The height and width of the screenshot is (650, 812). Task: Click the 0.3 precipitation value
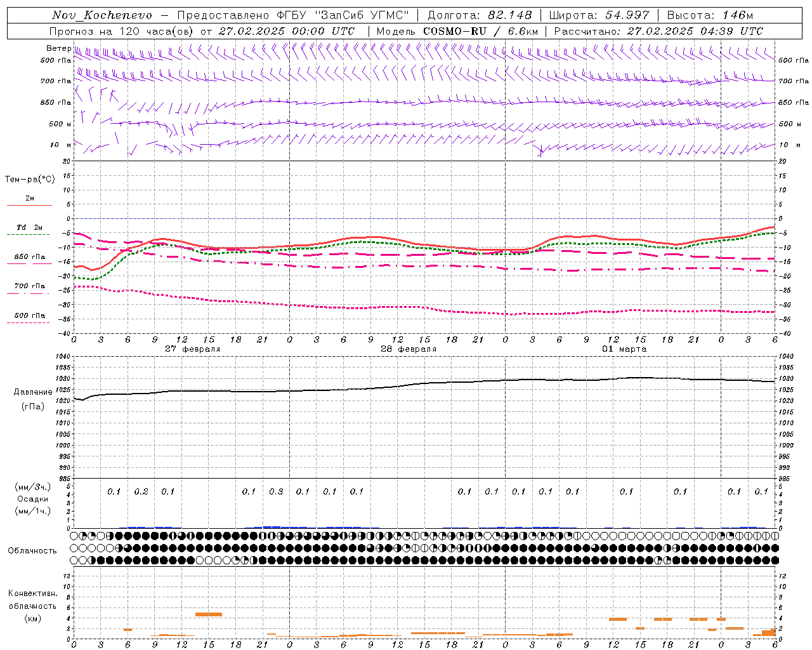click(x=276, y=491)
